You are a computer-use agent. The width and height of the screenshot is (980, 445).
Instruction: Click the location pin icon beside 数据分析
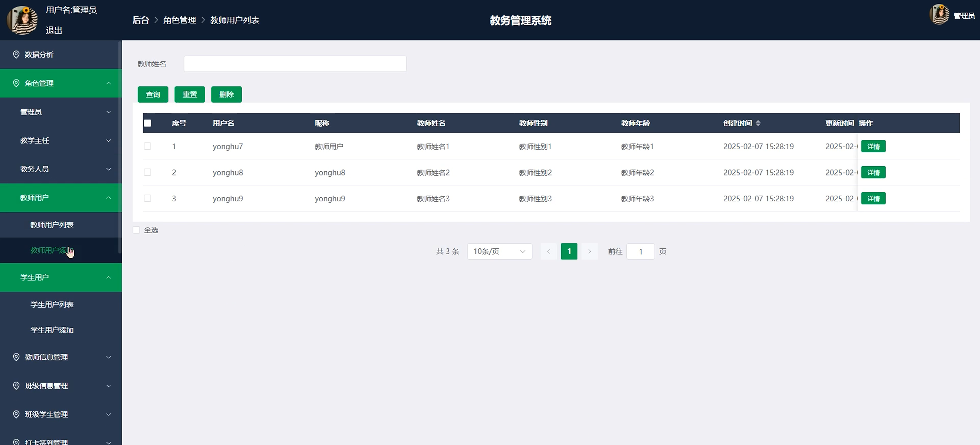(16, 55)
